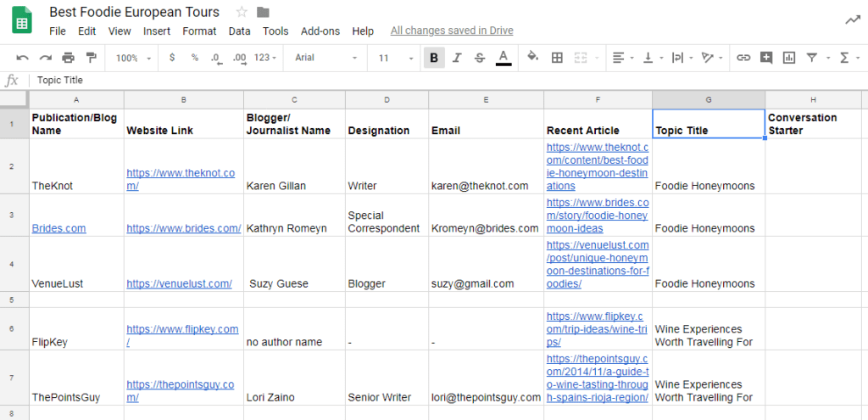Toggle Italic formatting
Viewport: 868px width, 420px height.
(x=457, y=58)
